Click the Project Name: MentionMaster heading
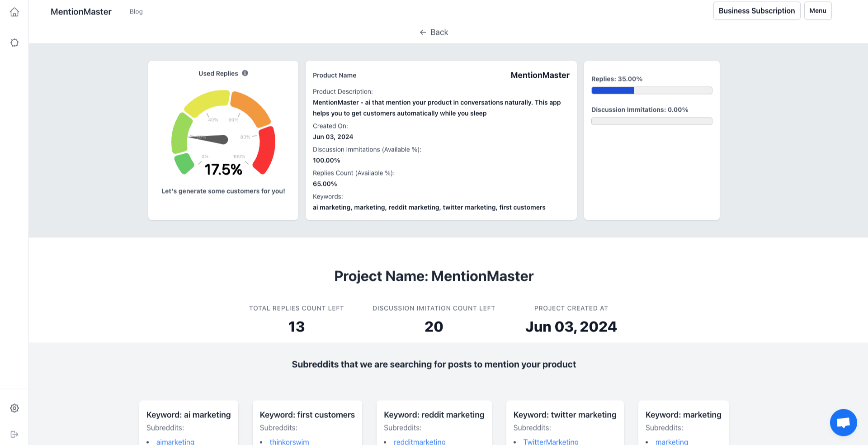 point(434,276)
